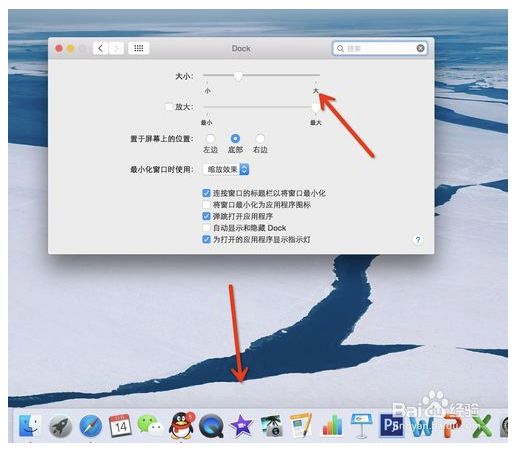Open Finder from the Dock
This screenshot has width=518, height=460.
(x=29, y=426)
